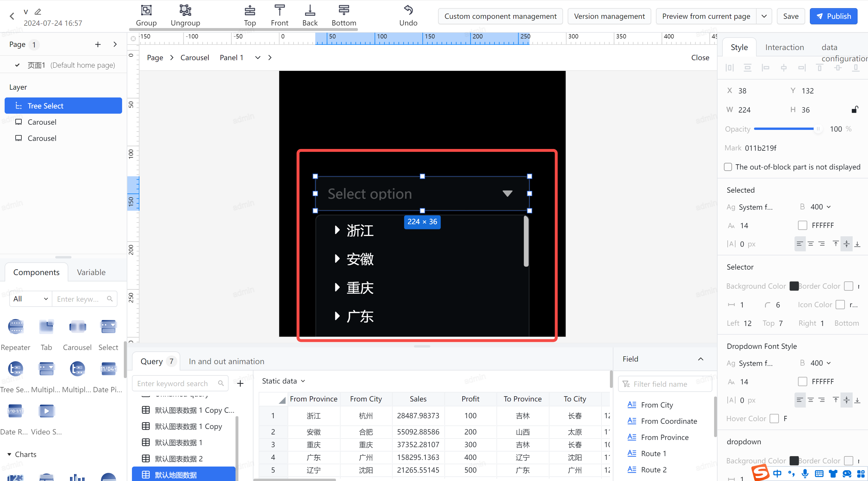Open Dropdown Font Style weight dropdown

pos(820,363)
